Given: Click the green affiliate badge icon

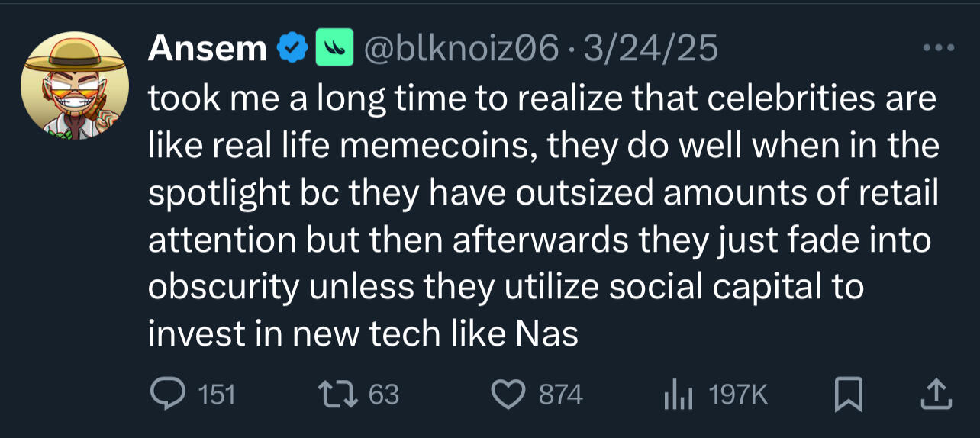Looking at the screenshot, I should click(x=335, y=49).
